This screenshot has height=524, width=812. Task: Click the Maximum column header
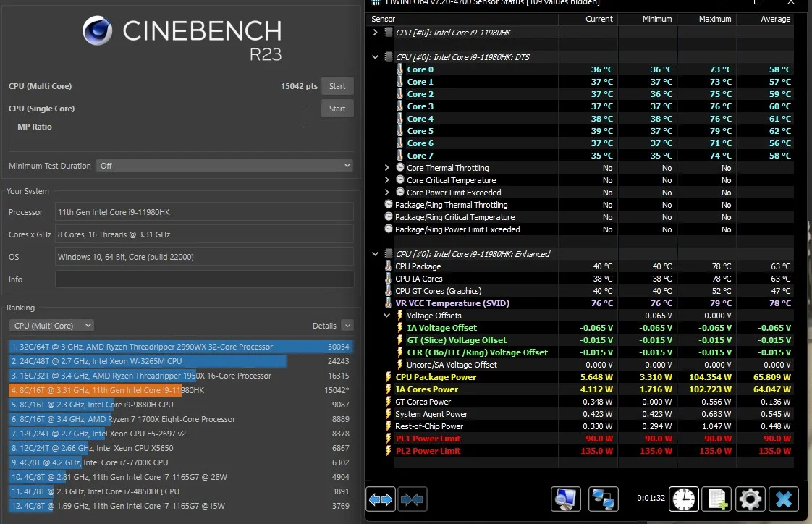tap(715, 19)
